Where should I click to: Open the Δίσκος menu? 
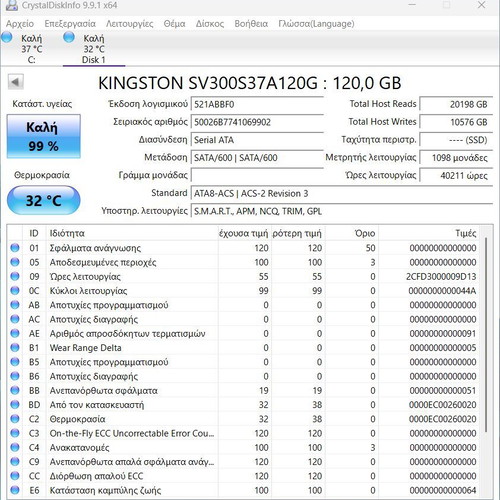click(210, 24)
